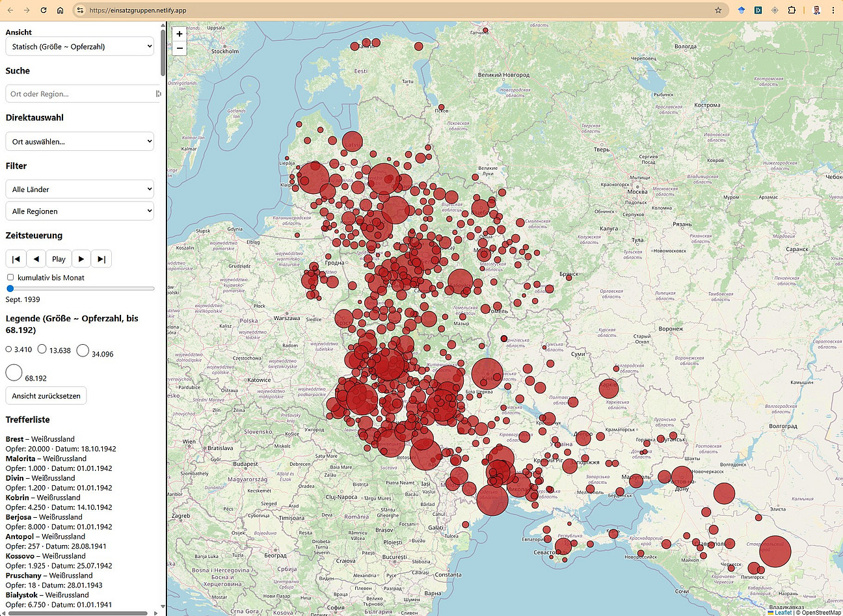Open the Ansicht view mode dropdown
843x616 pixels.
coord(80,46)
